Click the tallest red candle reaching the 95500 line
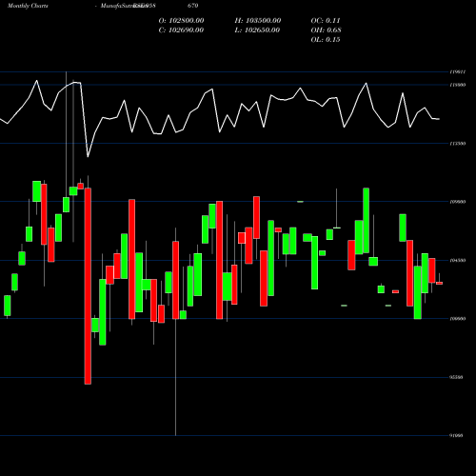This screenshot has height=476, width=476. [88, 286]
